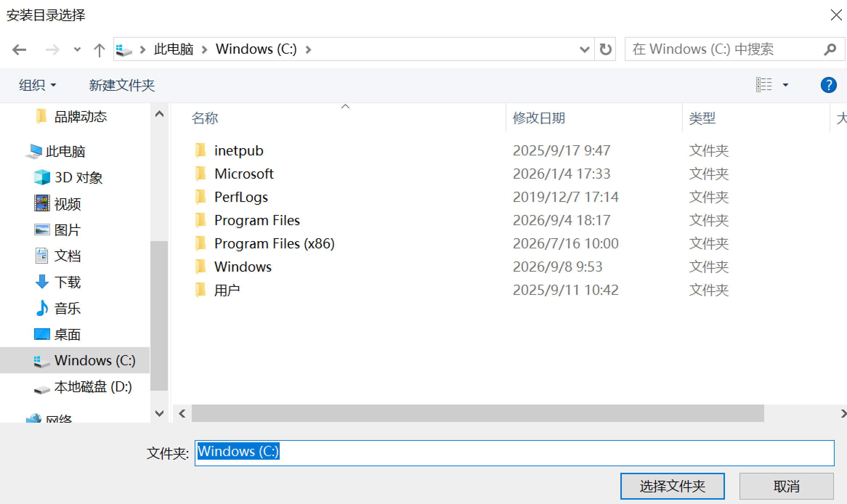The image size is (847, 504).
Task: Go back with the left arrow
Action: click(x=19, y=49)
